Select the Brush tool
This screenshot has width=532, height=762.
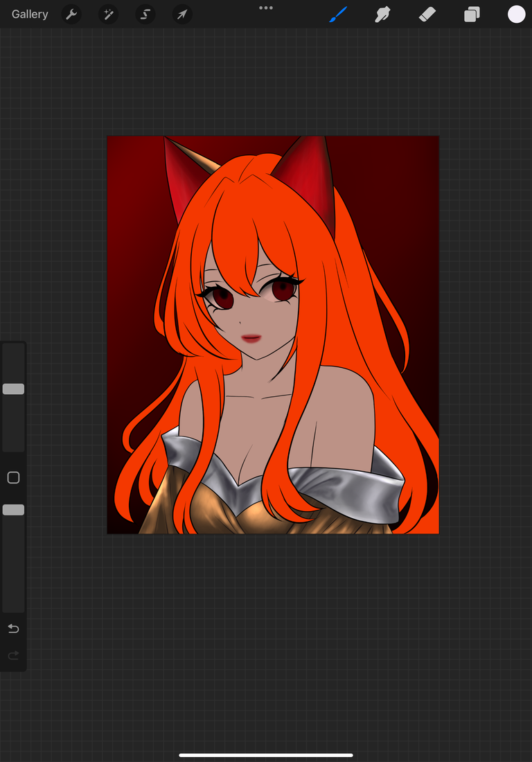pos(338,15)
